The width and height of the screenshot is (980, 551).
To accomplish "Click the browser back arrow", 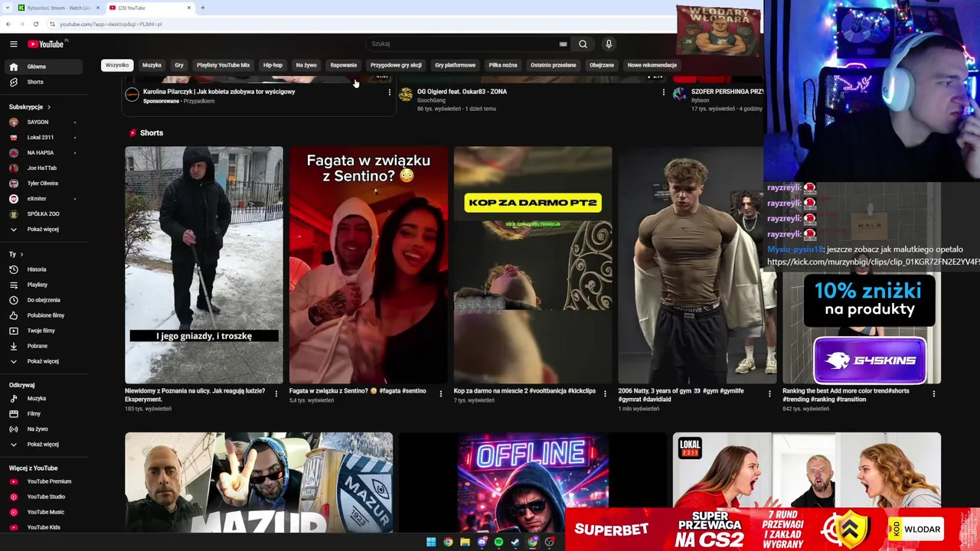I will point(9,24).
